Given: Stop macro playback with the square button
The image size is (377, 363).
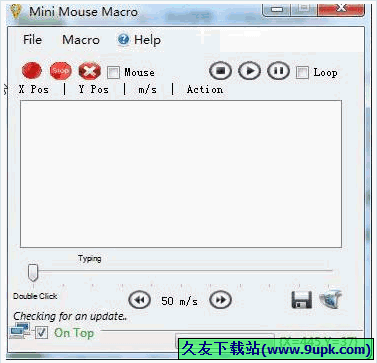Looking at the screenshot, I should [220, 71].
